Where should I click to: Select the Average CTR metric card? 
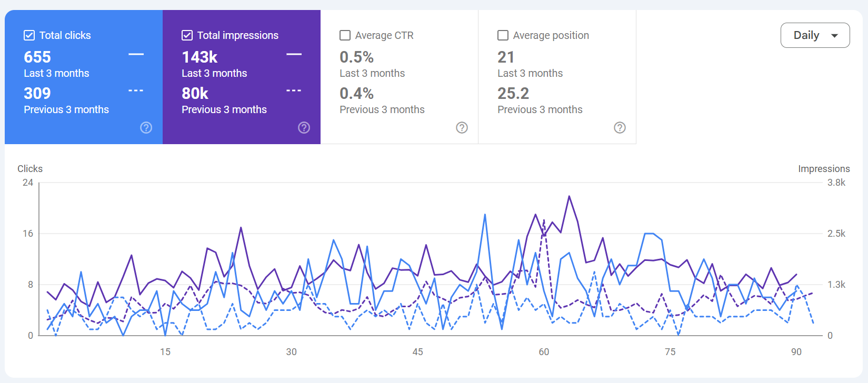400,77
